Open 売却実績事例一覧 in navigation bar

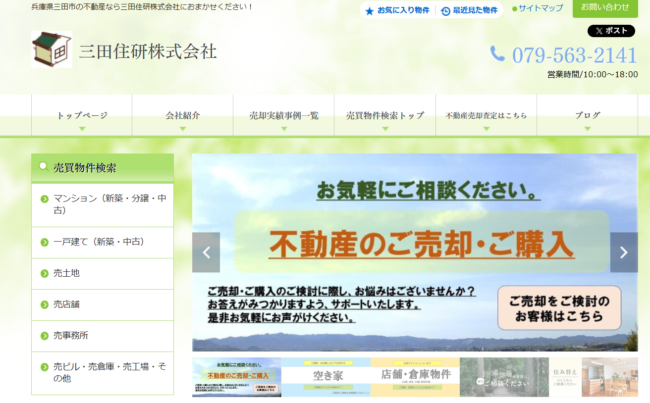point(284,115)
